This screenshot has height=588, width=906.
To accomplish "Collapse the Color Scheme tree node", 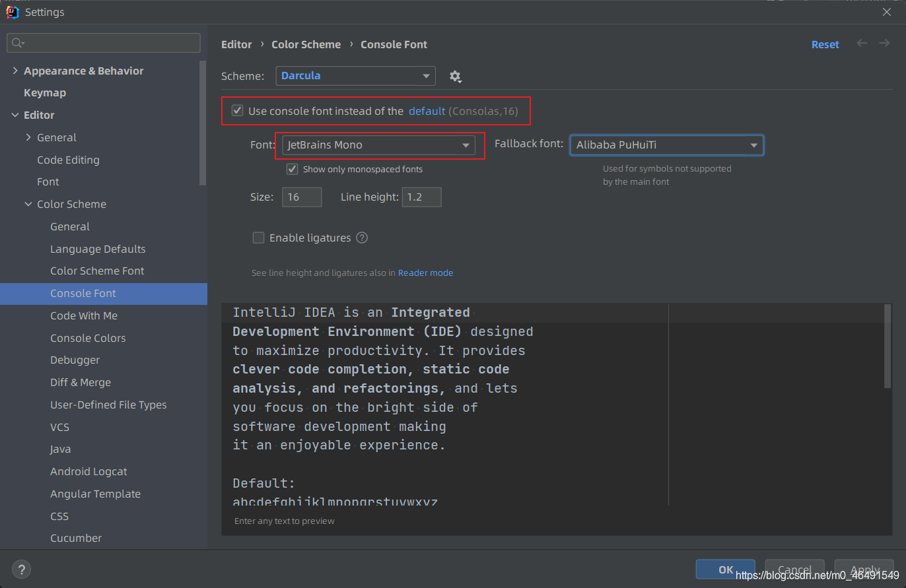I will [28, 204].
